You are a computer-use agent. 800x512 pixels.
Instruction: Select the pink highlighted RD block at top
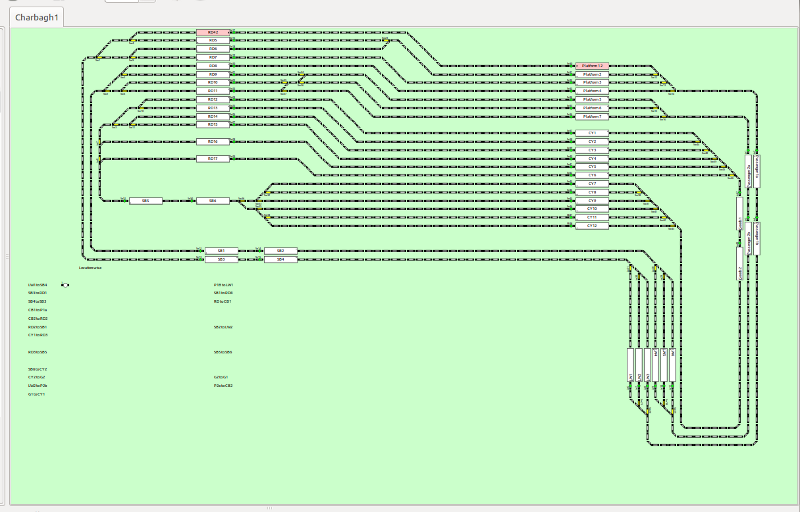point(213,32)
